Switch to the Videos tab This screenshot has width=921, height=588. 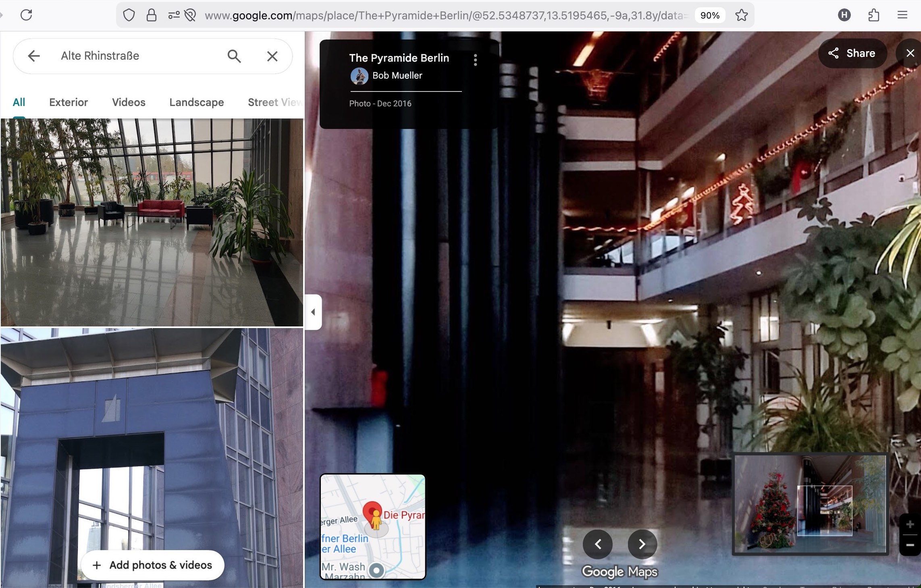pos(129,102)
